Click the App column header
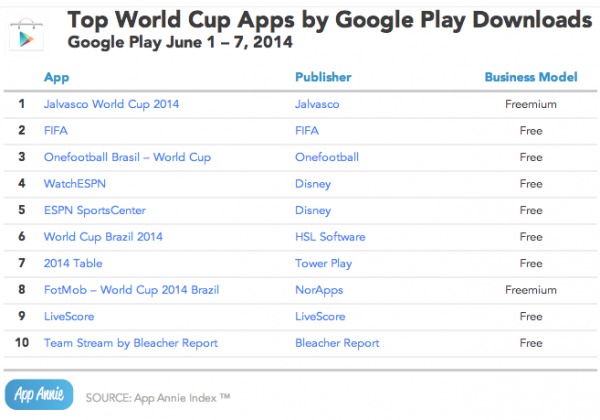 (x=57, y=78)
